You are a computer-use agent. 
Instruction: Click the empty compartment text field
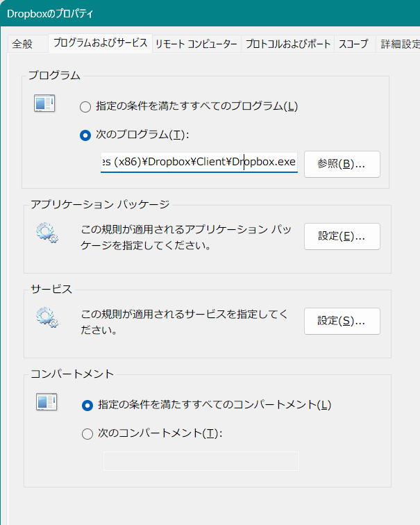201,461
